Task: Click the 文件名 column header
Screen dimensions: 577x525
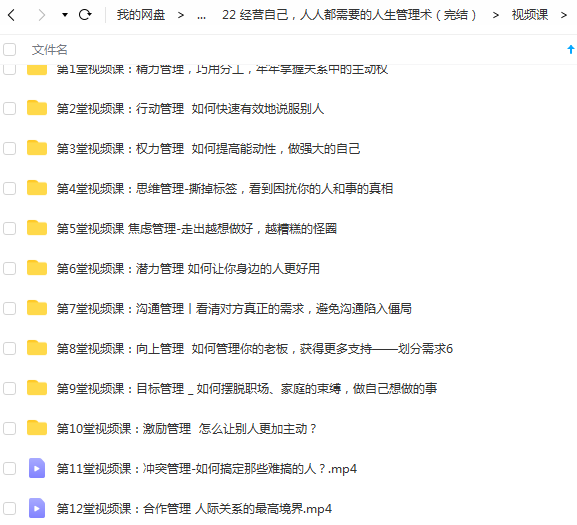Action: coord(50,49)
